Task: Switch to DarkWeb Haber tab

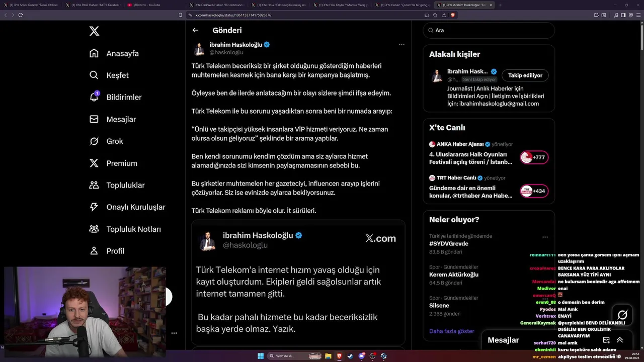Action: coord(216,5)
